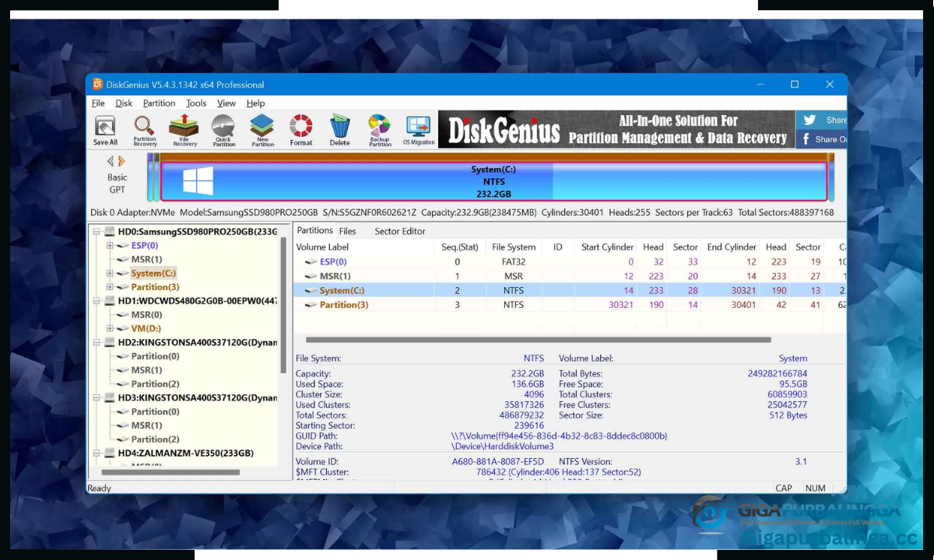The image size is (934, 560).
Task: Expand the Partition(3) node in disk tree
Action: pos(110,287)
